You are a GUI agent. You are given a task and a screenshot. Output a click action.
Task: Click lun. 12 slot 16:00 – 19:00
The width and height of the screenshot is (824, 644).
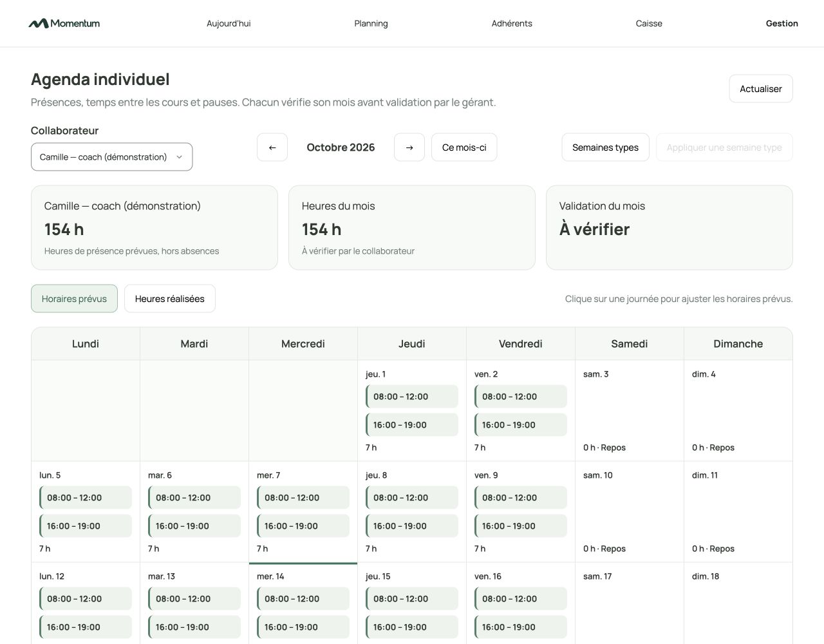[86, 627]
